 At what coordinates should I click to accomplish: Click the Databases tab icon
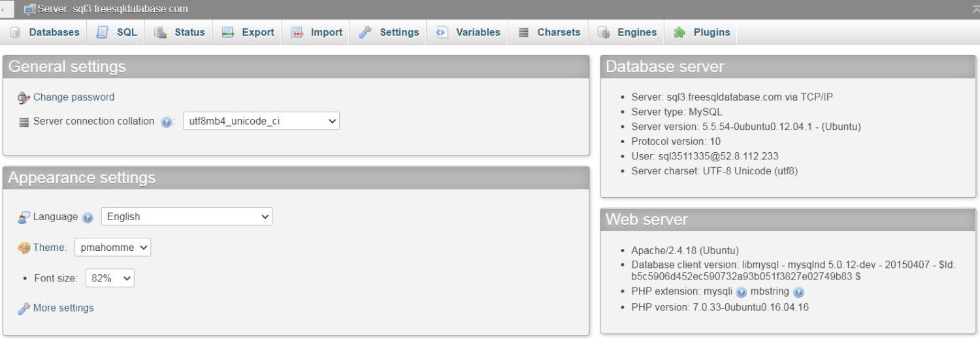16,32
